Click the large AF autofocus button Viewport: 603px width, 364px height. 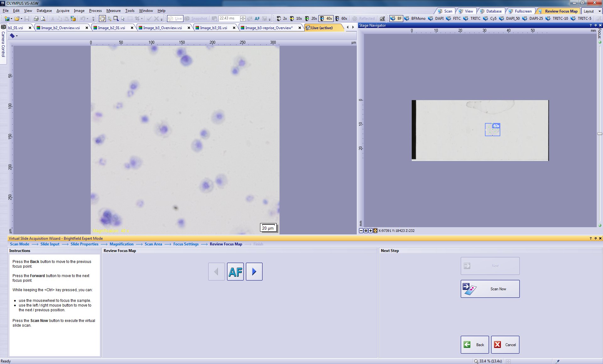[x=235, y=272]
